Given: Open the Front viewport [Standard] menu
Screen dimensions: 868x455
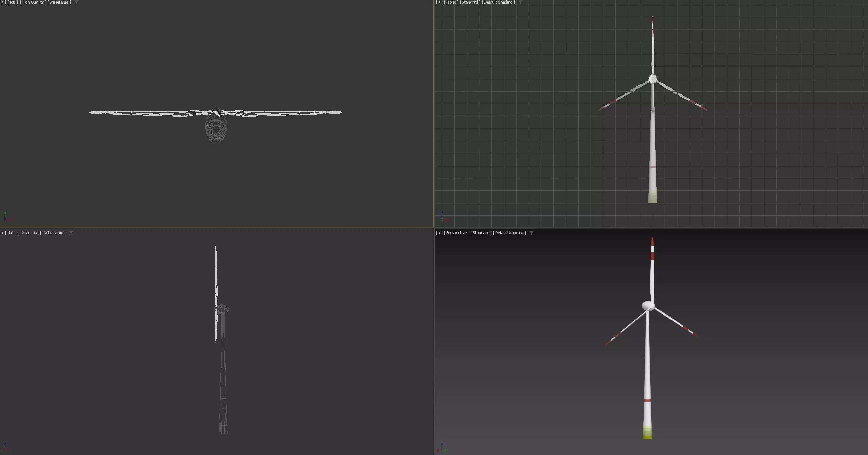Looking at the screenshot, I should 470,2.
